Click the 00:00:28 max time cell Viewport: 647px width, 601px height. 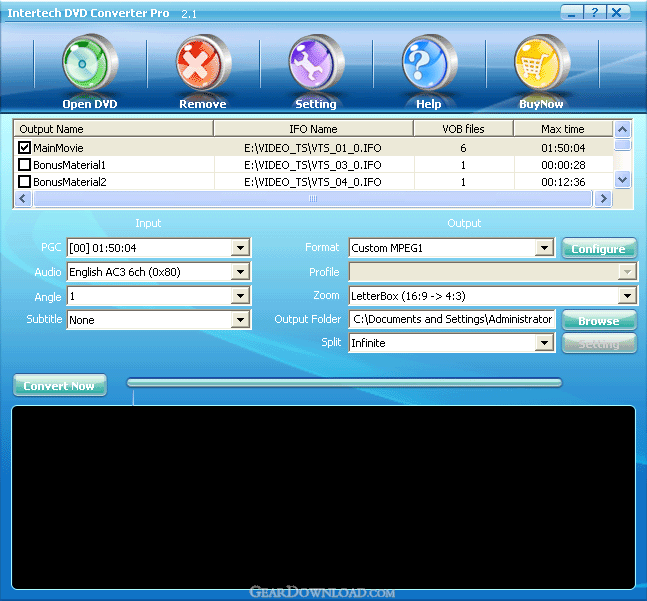click(563, 165)
